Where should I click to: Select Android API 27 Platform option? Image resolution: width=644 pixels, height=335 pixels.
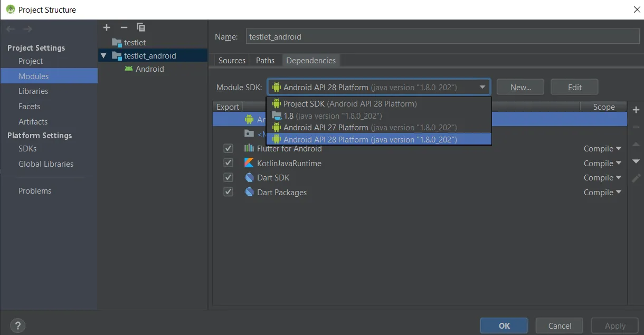[x=378, y=127]
